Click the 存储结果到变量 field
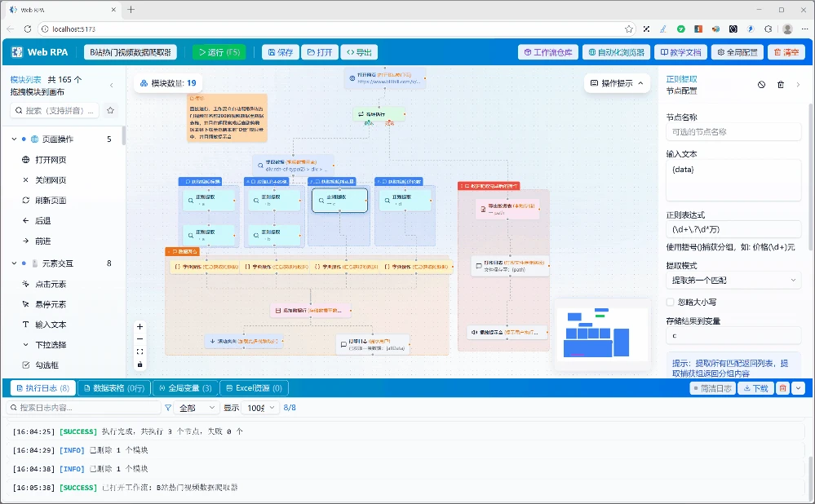 click(x=733, y=336)
